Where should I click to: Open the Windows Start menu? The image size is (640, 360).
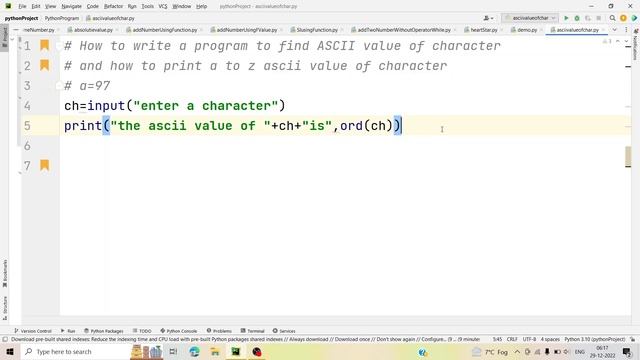10,351
